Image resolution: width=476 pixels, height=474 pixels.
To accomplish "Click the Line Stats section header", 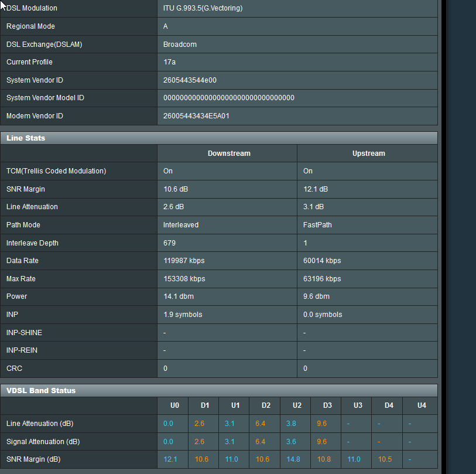I will point(26,138).
